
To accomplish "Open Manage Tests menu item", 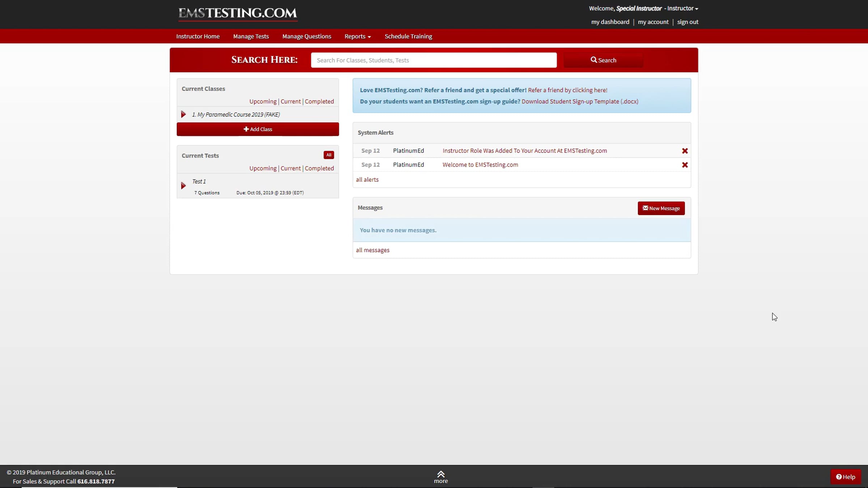I will (x=251, y=36).
